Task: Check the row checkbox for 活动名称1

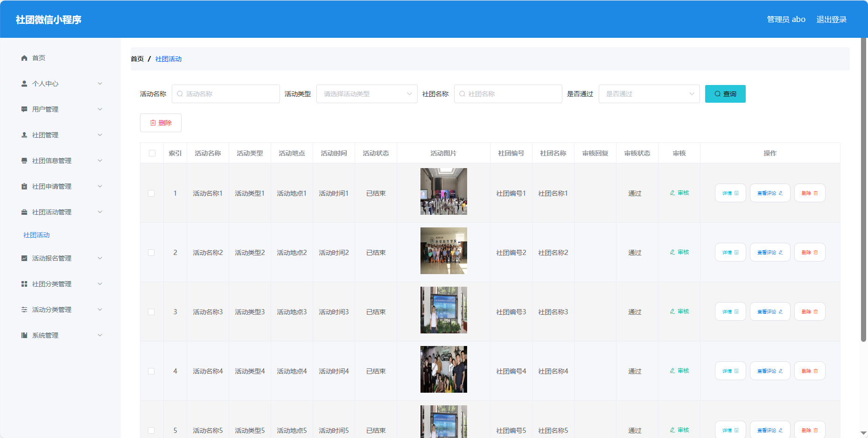Action: tap(151, 193)
